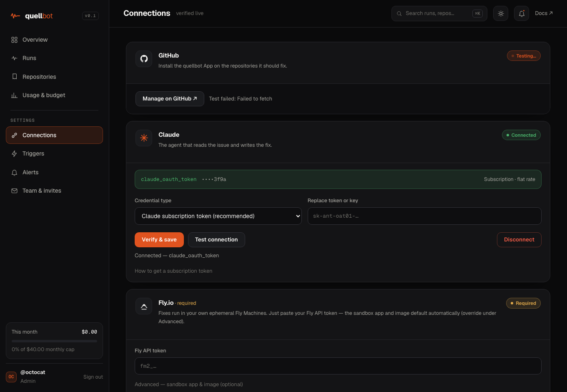
Task: Click the Alerts bell icon in sidebar
Action: tap(14, 172)
